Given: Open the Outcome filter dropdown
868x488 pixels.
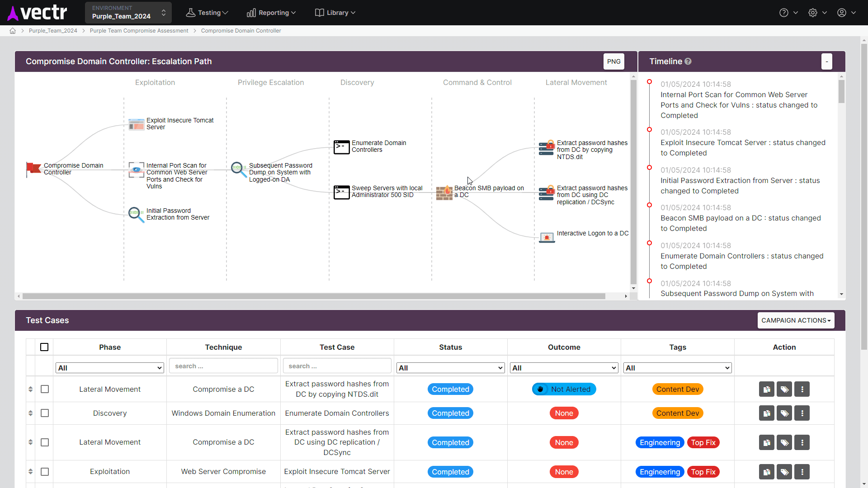Looking at the screenshot, I should click(x=564, y=368).
